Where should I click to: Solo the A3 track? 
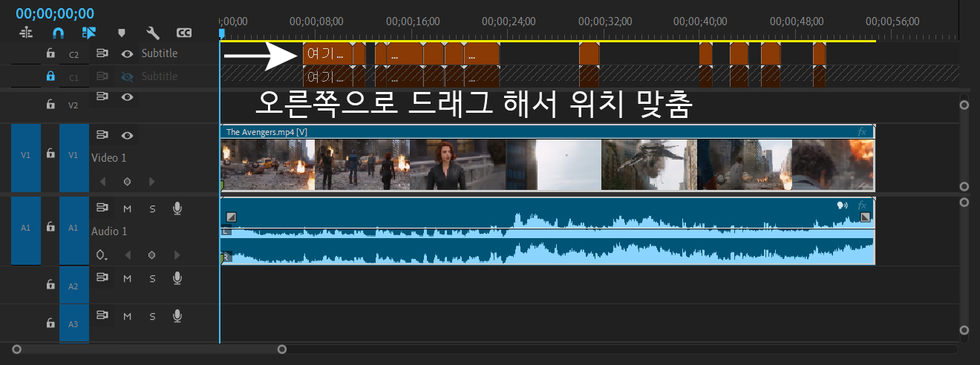pyautogui.click(x=152, y=317)
